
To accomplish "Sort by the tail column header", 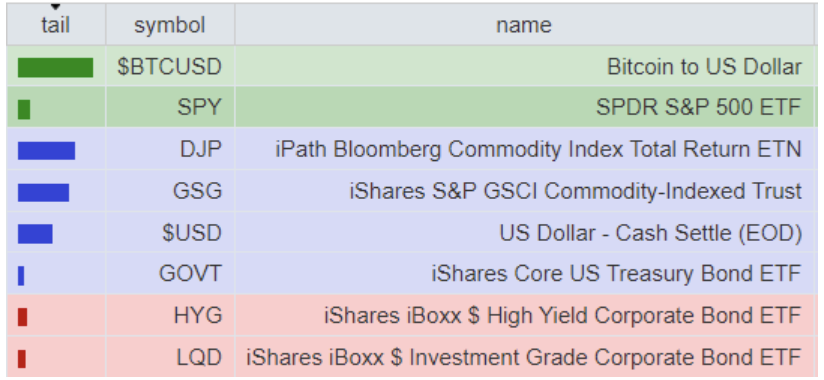I will (56, 25).
